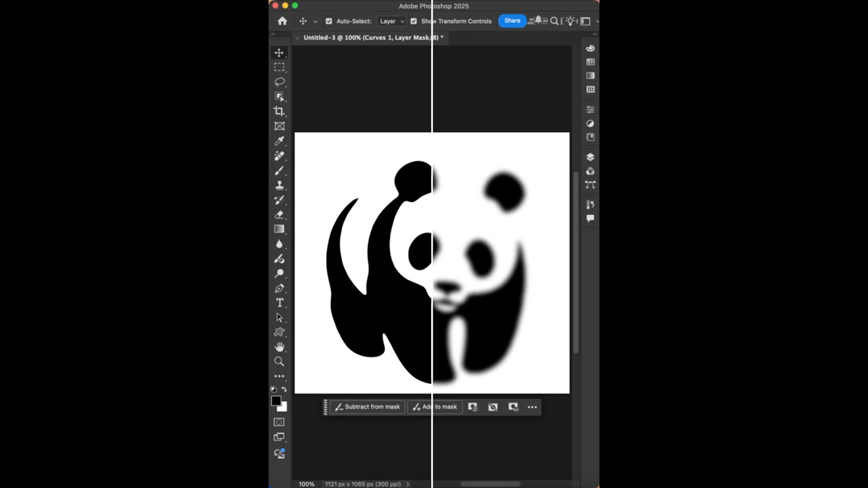This screenshot has height=488, width=868.
Task: Select the Custom Shape tool
Action: click(279, 332)
